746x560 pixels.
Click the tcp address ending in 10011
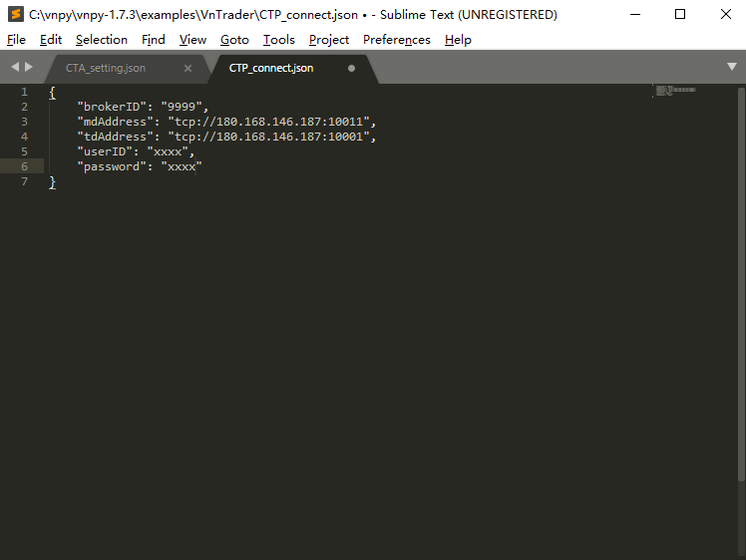(x=268, y=122)
